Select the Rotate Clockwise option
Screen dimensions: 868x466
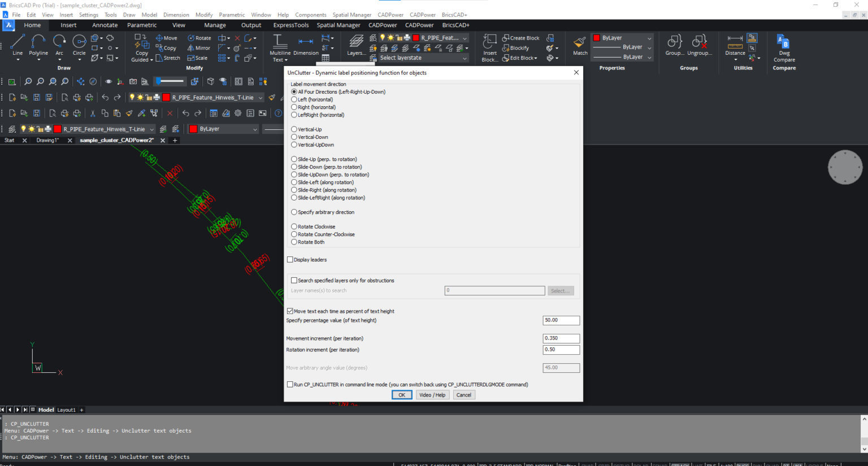[294, 226]
